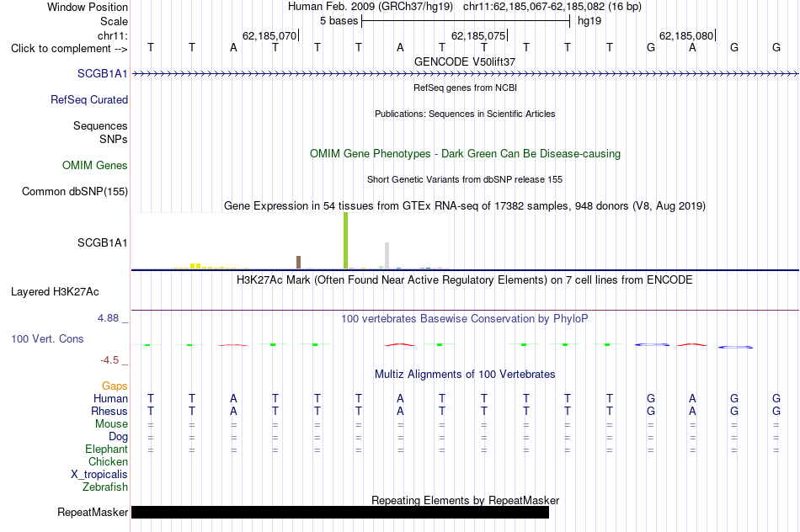Image resolution: width=800 pixels, height=532 pixels.
Task: Click the Elephant alignment row label
Action: tap(106, 449)
